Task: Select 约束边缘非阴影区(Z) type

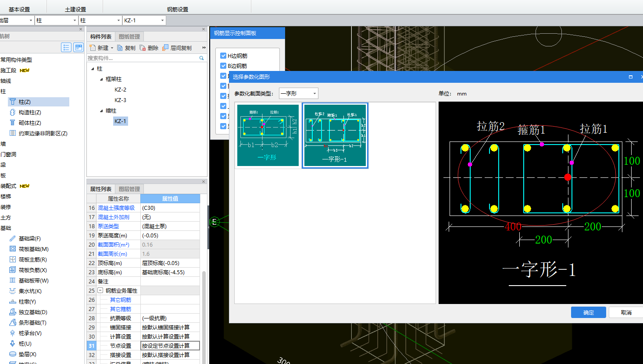Action: coord(39,133)
